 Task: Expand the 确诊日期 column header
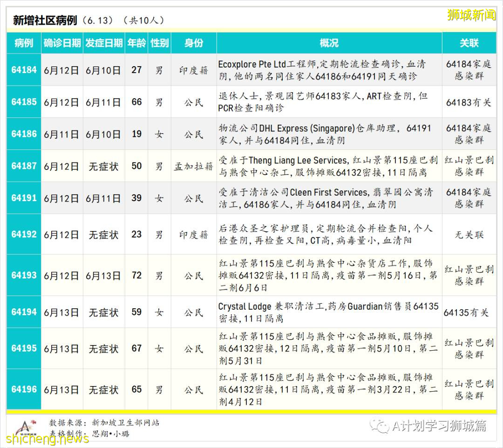tap(61, 43)
